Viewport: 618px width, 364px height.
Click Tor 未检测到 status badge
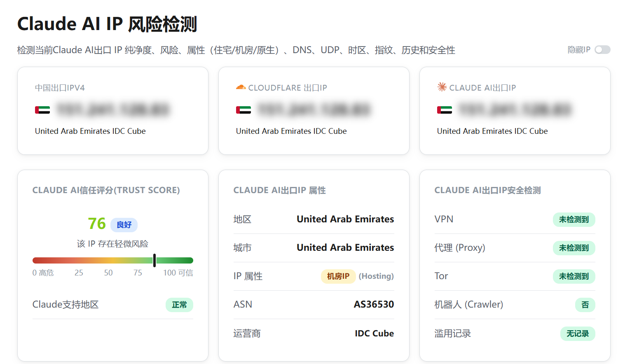point(574,276)
